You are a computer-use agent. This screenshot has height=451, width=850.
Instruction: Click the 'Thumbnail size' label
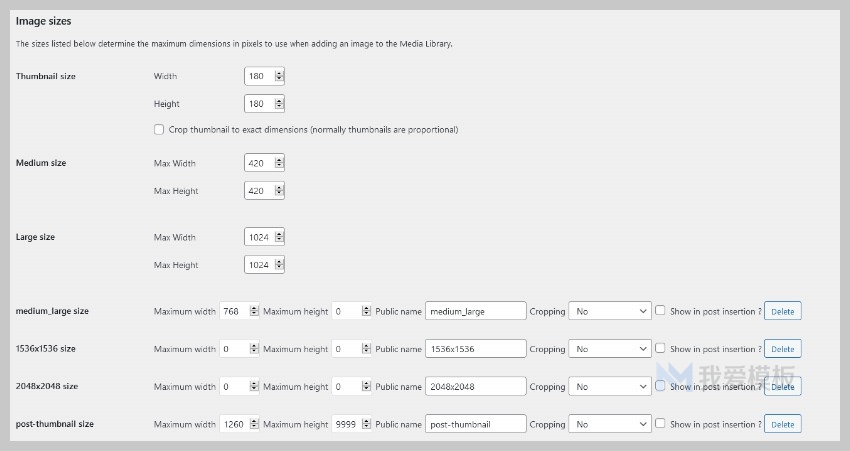click(46, 76)
